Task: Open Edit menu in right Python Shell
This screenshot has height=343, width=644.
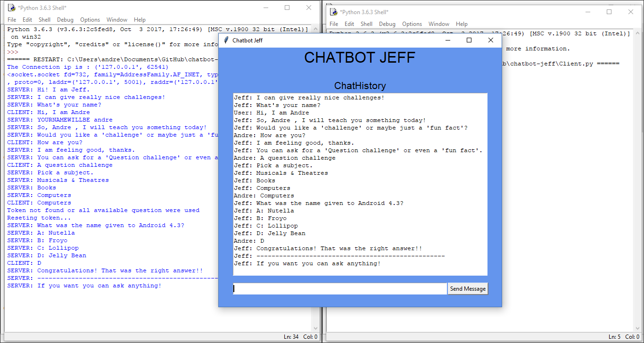Action: [x=349, y=24]
